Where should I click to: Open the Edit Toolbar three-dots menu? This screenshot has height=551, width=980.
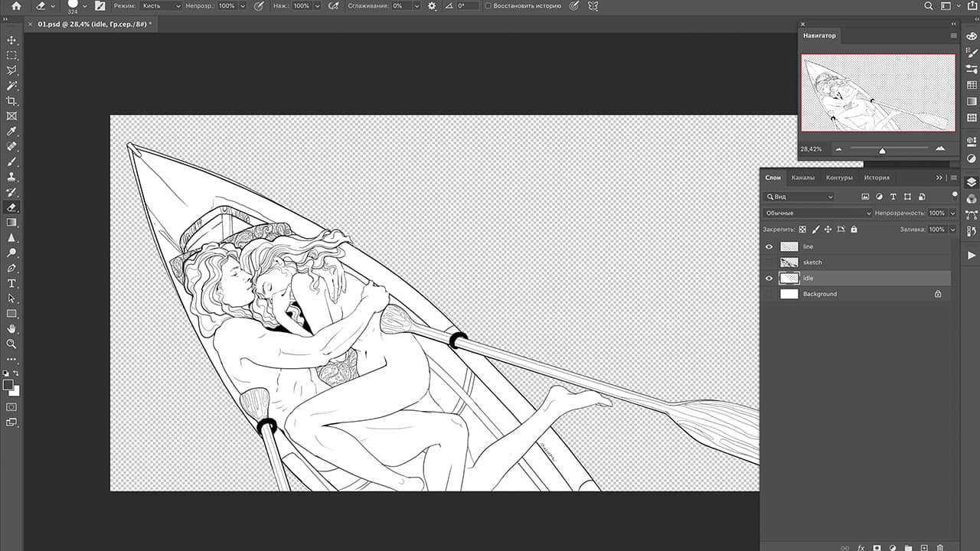[x=11, y=359]
